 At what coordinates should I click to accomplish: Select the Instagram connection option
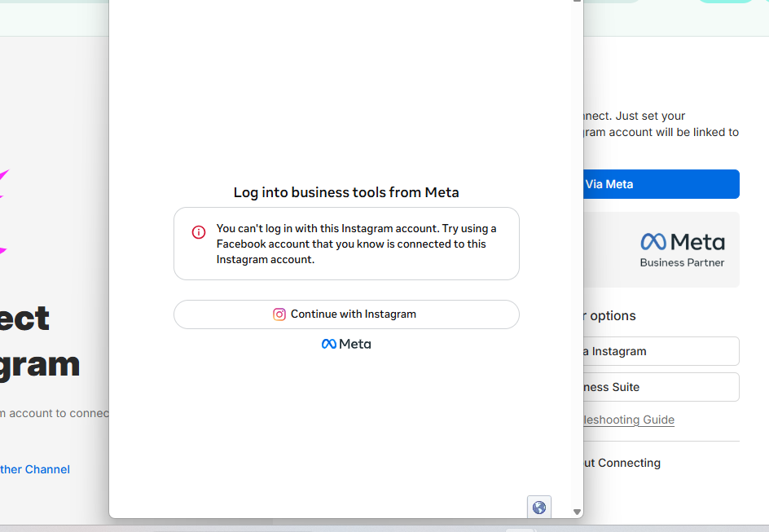click(x=661, y=351)
